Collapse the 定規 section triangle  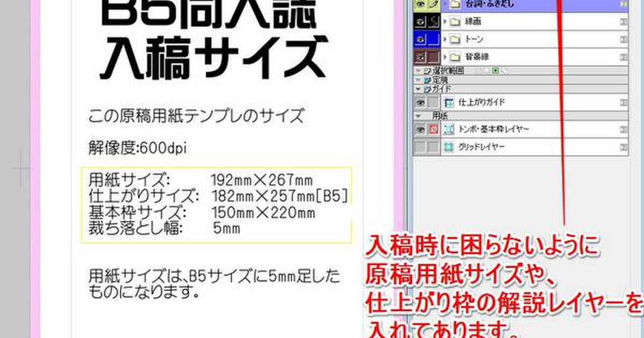pos(419,79)
